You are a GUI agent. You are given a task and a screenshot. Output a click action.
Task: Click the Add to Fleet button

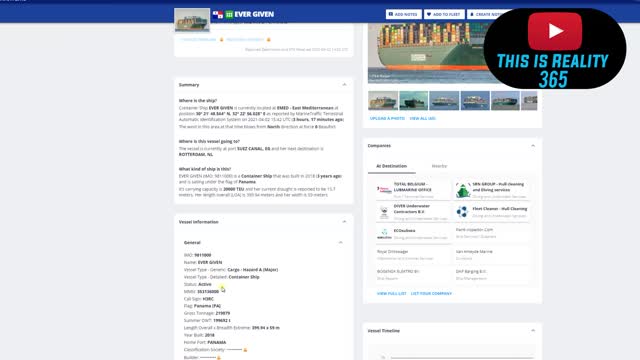tap(444, 14)
